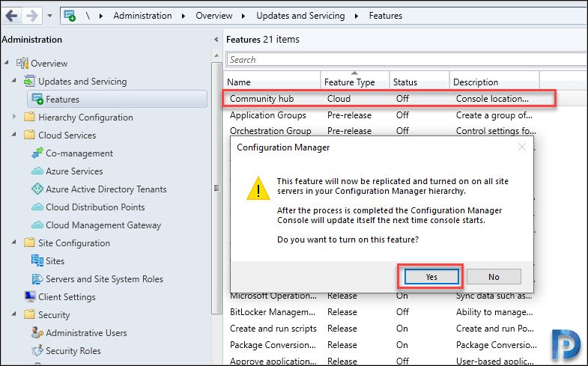Click the Sites node icon

[37, 260]
